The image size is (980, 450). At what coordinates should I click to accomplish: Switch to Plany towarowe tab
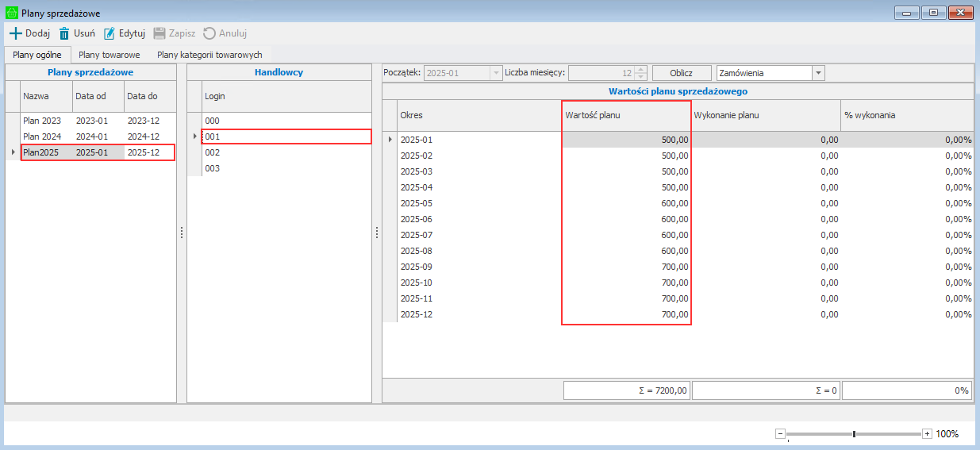(x=110, y=55)
